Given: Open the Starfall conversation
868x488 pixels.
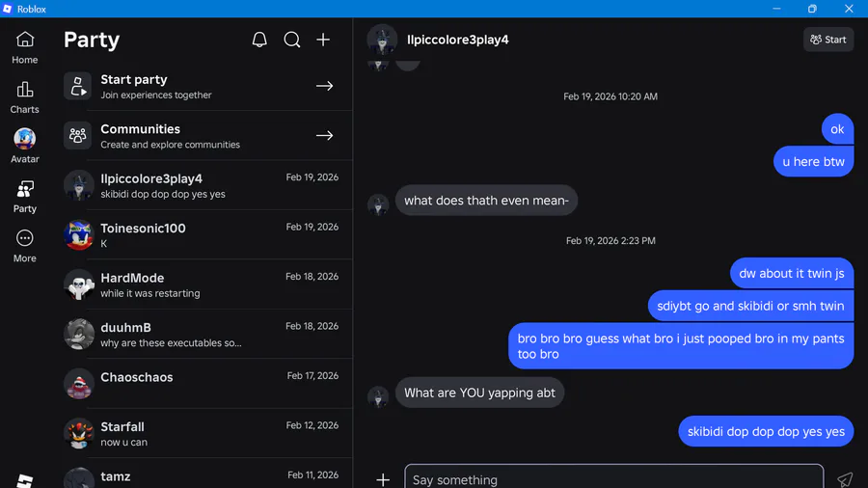Looking at the screenshot, I should click(x=207, y=433).
